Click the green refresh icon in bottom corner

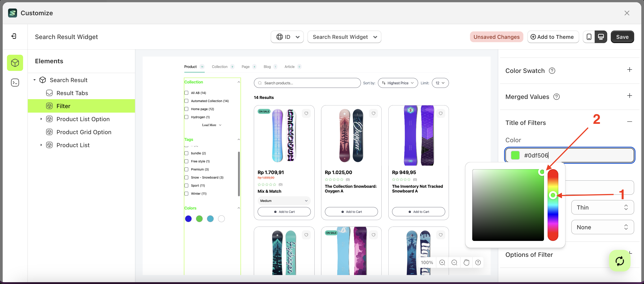point(620,261)
